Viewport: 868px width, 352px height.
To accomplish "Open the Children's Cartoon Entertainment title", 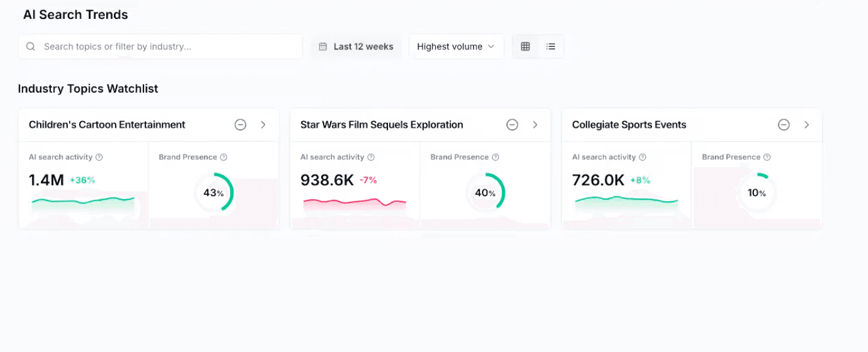I will tap(107, 125).
